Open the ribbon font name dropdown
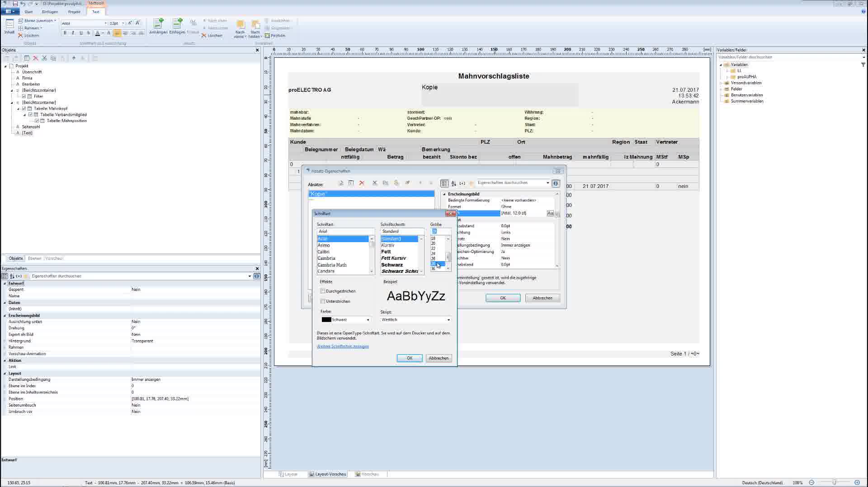This screenshot has width=868, height=487. pyautogui.click(x=105, y=23)
